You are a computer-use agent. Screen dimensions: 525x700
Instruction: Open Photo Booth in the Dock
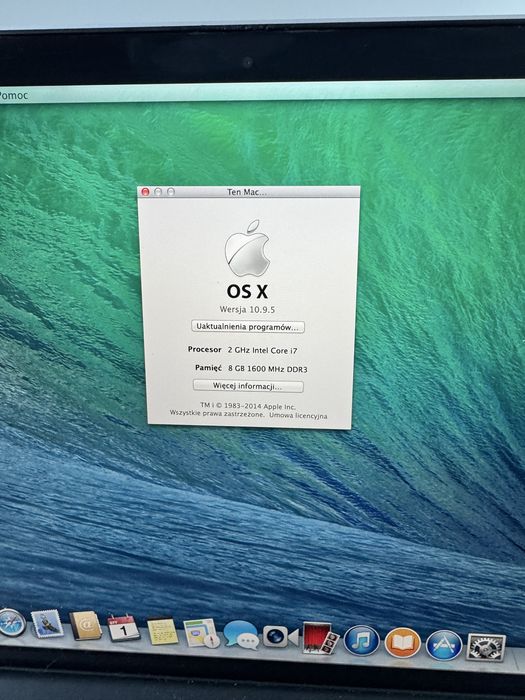tap(321, 639)
